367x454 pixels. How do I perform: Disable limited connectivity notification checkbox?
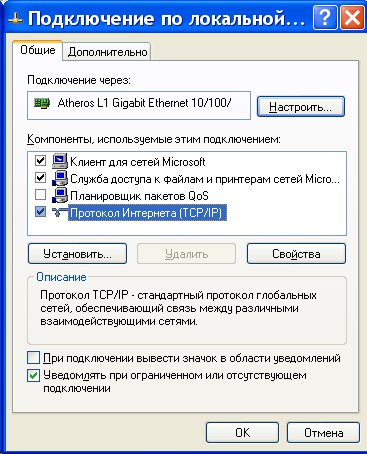tap(33, 376)
